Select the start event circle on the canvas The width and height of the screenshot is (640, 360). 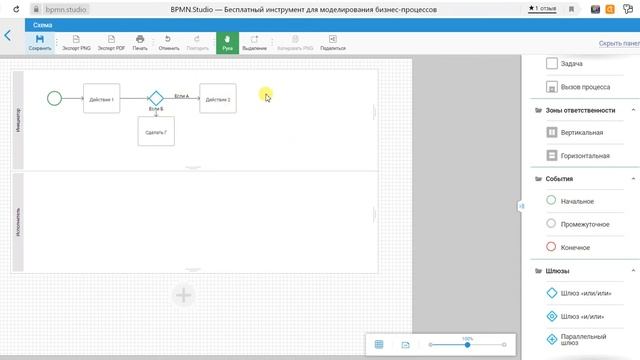[x=54, y=98]
